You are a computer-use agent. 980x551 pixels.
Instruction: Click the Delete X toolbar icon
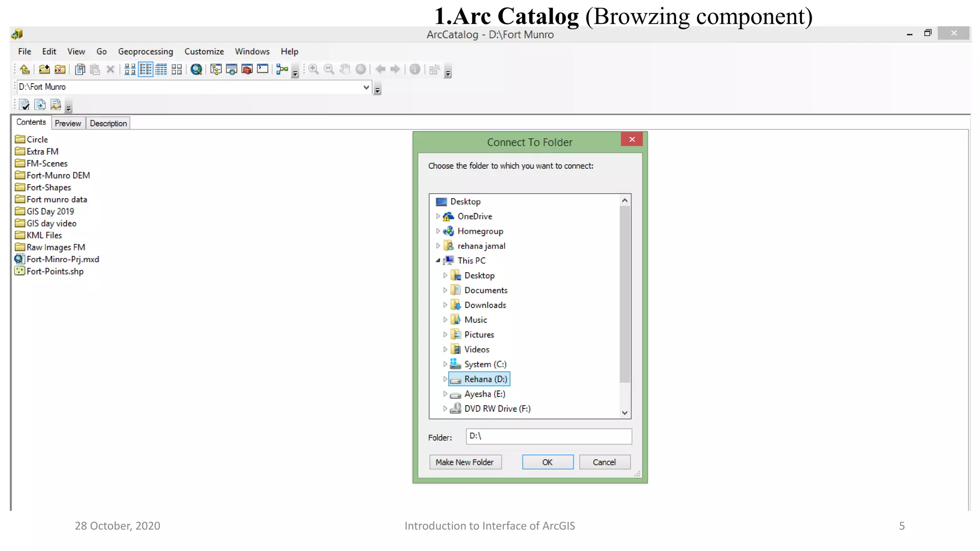pos(111,69)
